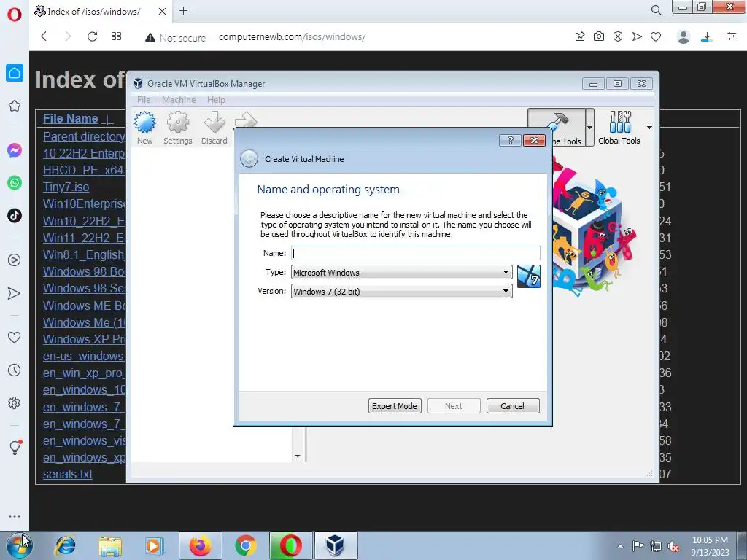Click the three dots in Opera sidebar

(x=15, y=516)
